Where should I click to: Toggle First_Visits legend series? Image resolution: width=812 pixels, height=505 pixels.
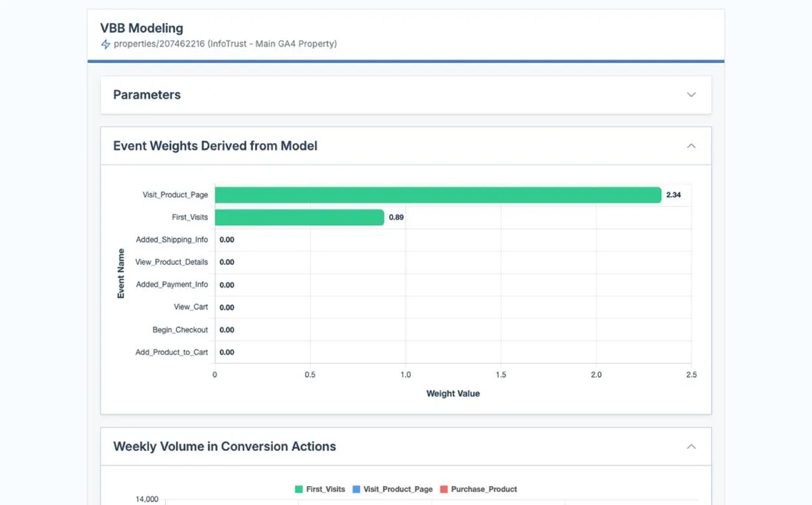(325, 489)
